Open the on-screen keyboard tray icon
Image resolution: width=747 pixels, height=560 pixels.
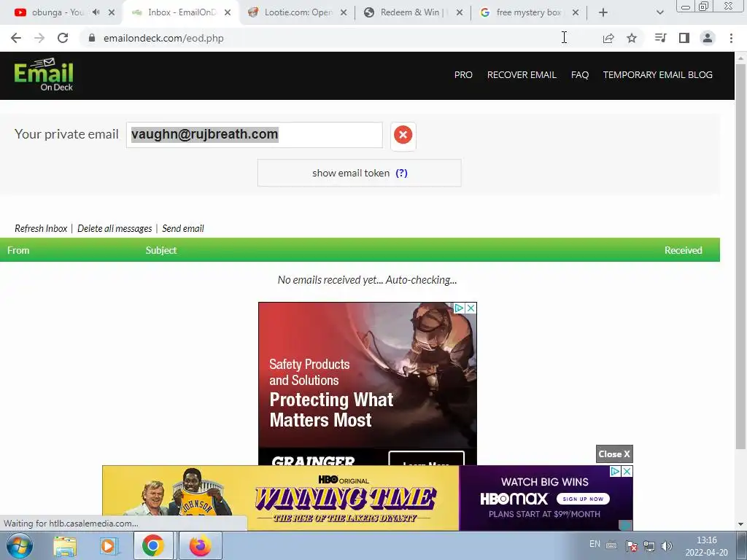coord(612,545)
